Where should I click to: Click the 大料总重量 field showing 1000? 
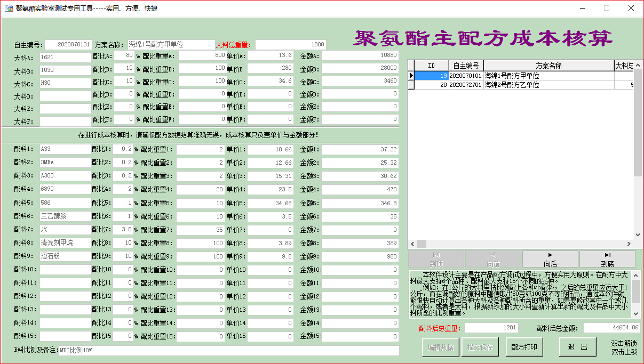[x=290, y=45]
